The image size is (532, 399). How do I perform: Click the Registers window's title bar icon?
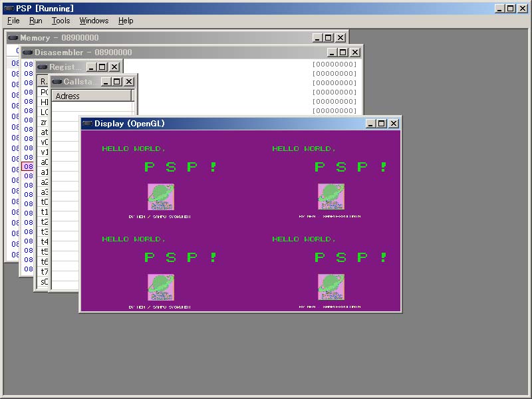[x=42, y=67]
